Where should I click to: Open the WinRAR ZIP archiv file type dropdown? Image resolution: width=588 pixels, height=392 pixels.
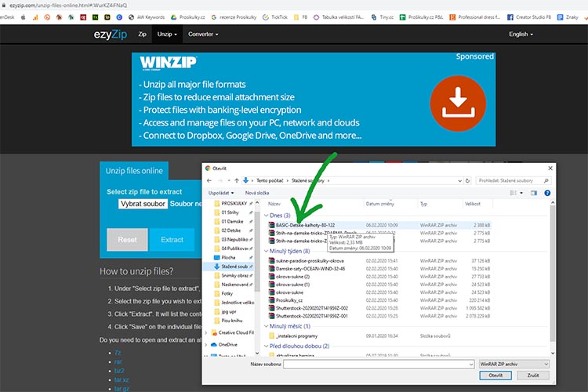514,364
